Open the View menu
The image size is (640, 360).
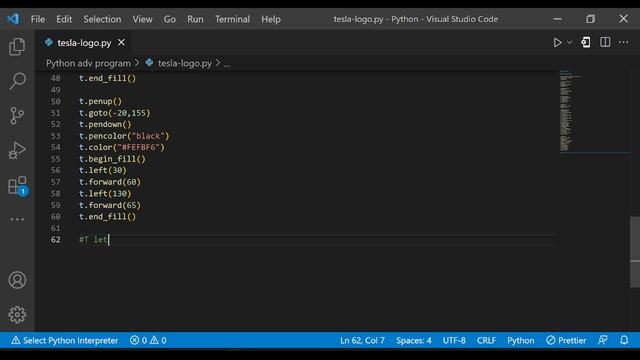click(142, 19)
